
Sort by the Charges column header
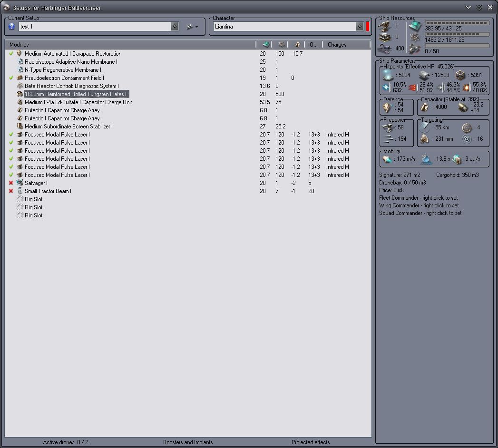[x=346, y=44]
